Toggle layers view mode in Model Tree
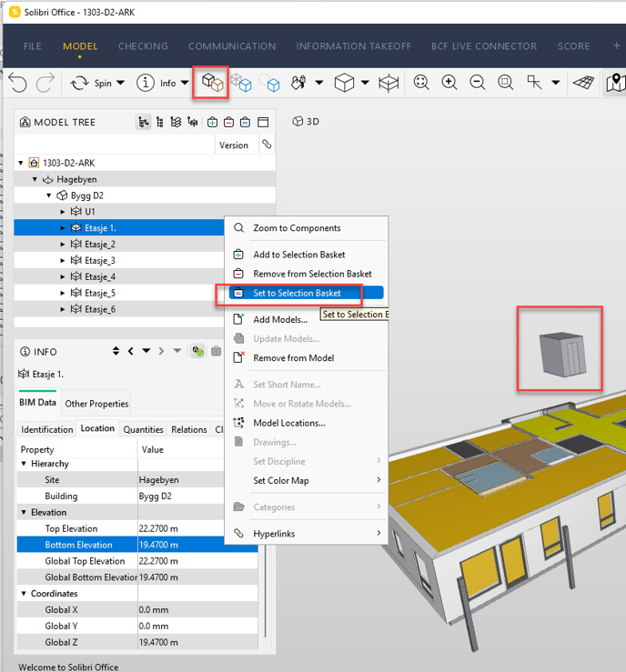Viewport: 626px width, 672px height. [x=176, y=123]
